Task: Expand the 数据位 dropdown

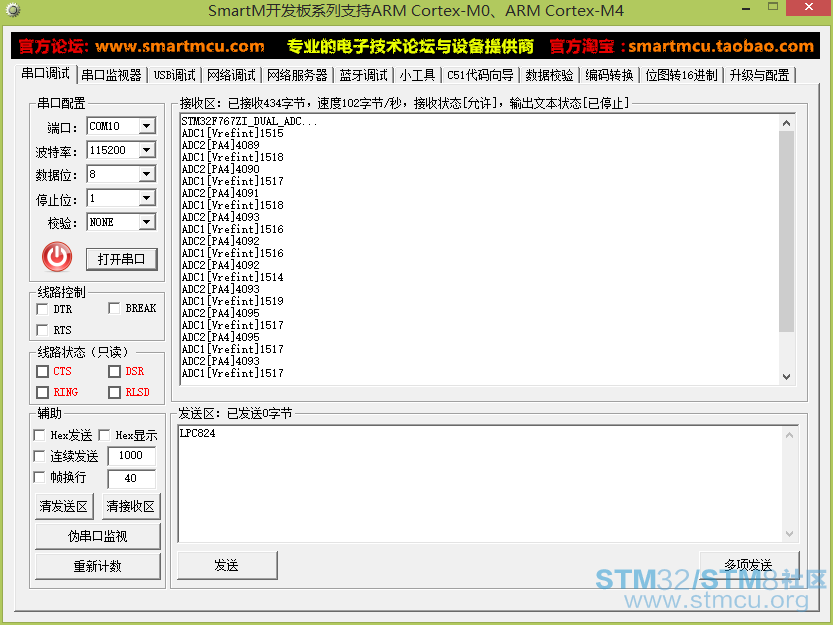Action: point(147,174)
